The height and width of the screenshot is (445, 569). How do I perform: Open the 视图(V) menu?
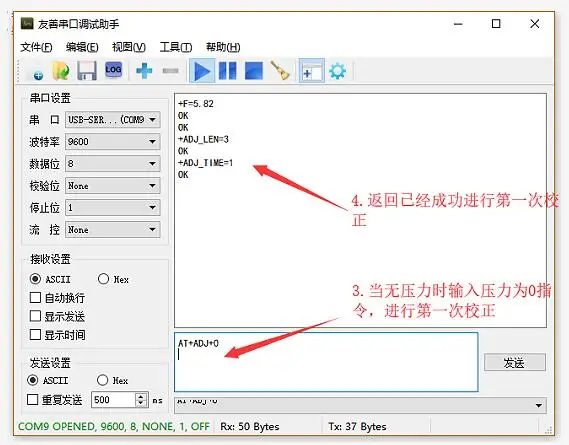128,47
